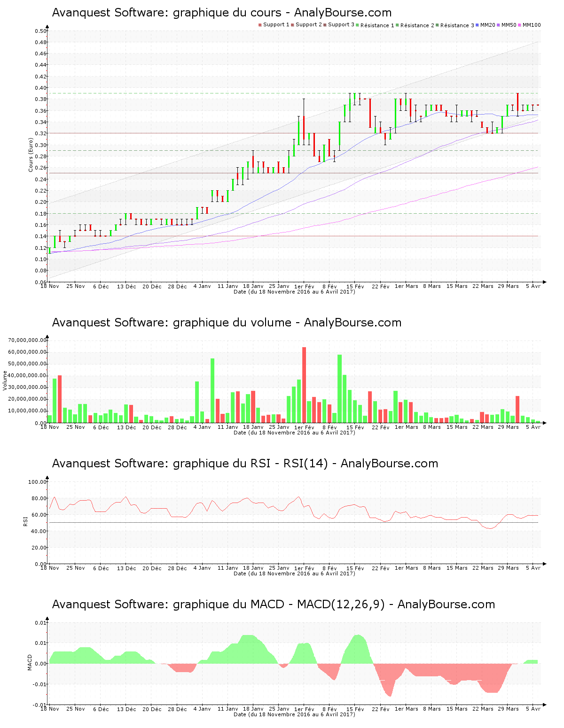
Task: Click the 'graphique du cours' chart title
Action: [x=222, y=13]
